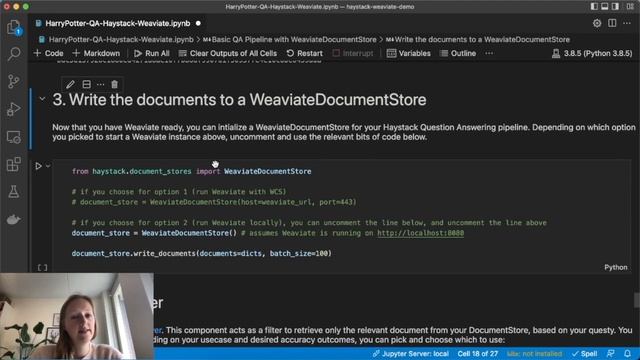Image resolution: width=640 pixels, height=360 pixels.
Task: Click Jupyter Server: local status item
Action: coord(411,353)
